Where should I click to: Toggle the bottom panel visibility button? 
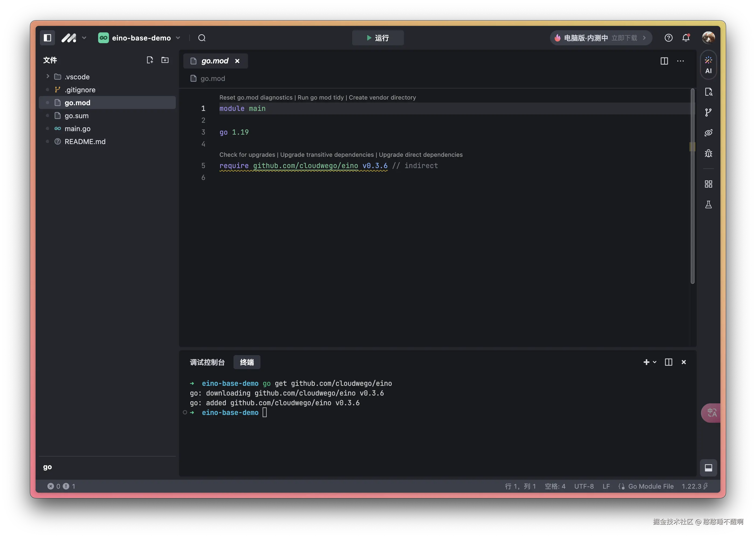(x=708, y=467)
